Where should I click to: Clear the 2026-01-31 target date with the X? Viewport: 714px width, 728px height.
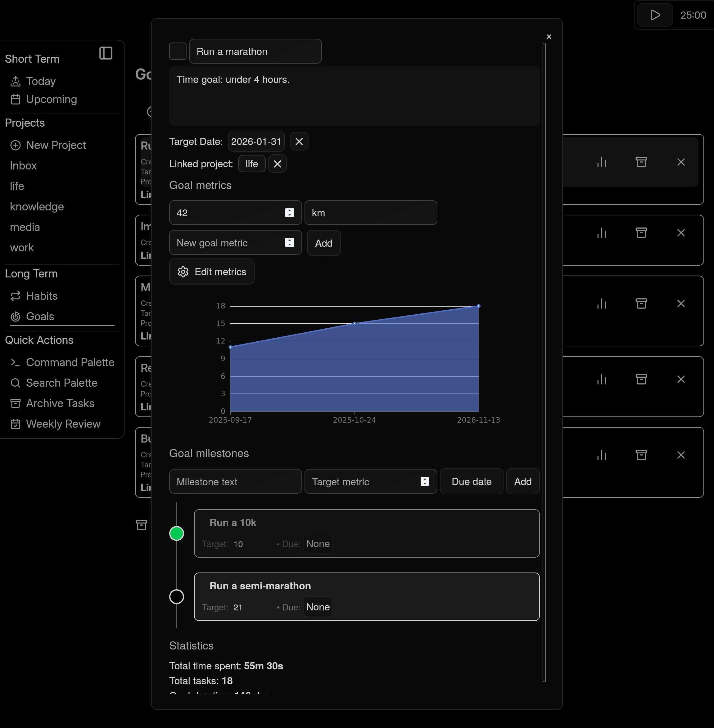coord(299,141)
